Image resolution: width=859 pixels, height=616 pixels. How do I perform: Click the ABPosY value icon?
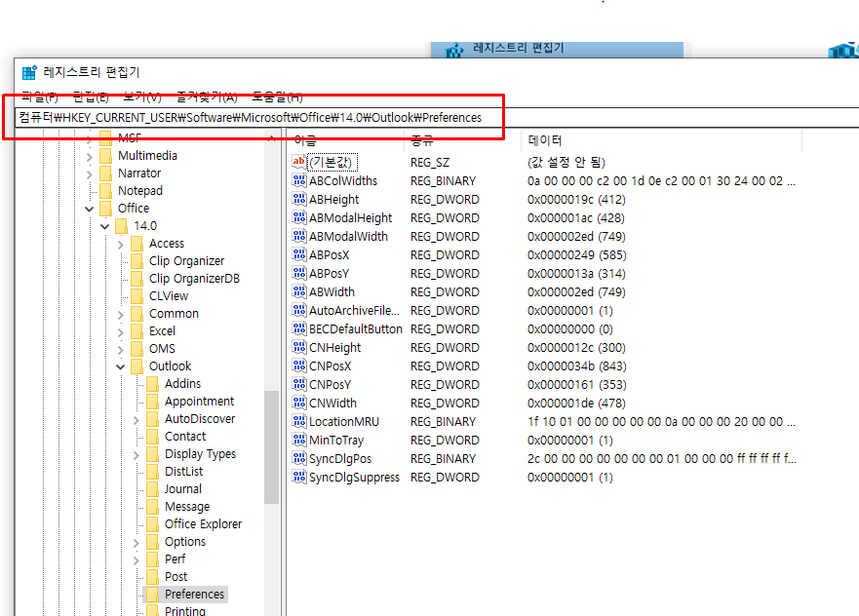pyautogui.click(x=299, y=273)
